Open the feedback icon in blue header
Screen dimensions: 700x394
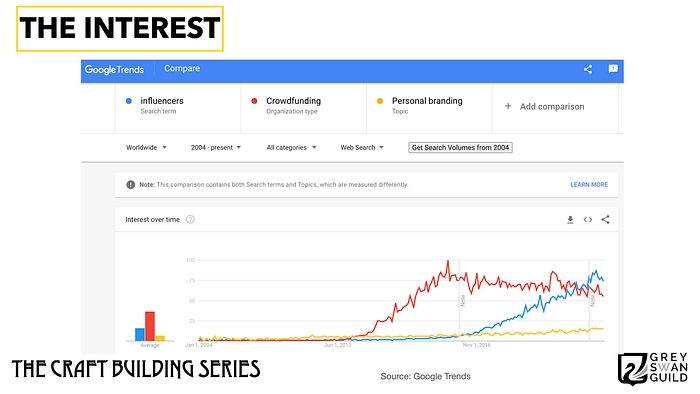613,69
